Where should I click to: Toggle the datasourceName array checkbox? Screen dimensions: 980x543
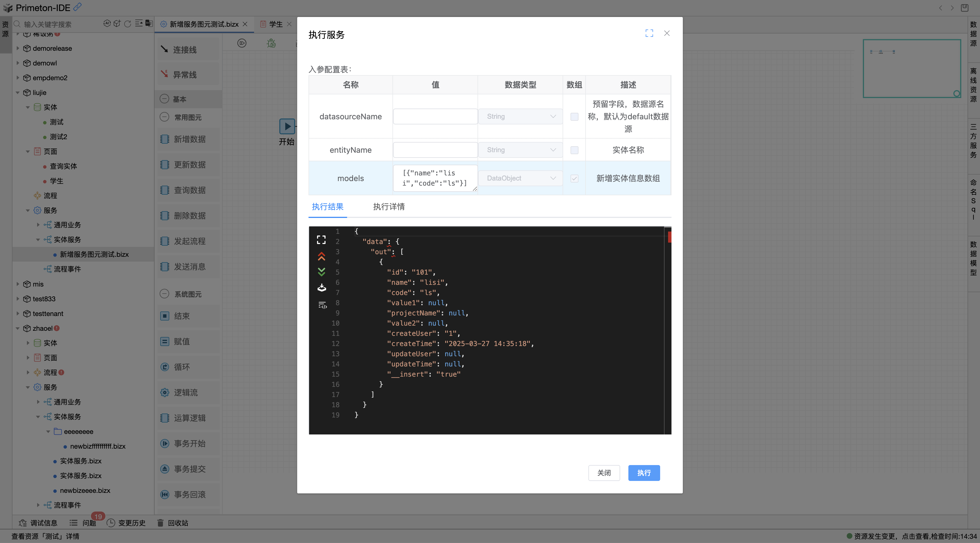click(574, 117)
